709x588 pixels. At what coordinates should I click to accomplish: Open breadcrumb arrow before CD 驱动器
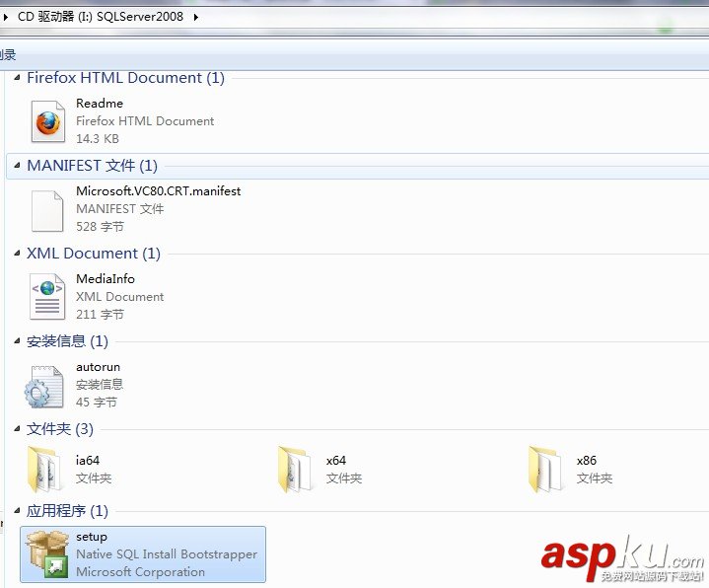tap(6, 17)
